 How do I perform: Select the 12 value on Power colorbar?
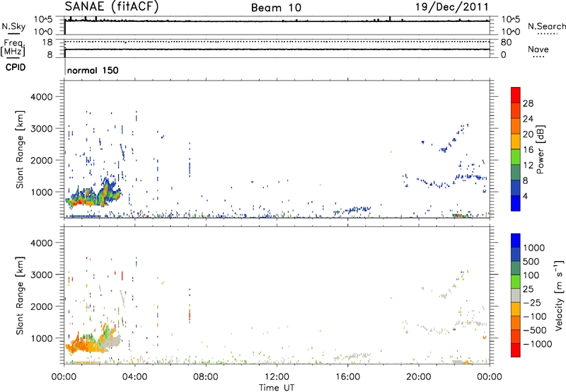[528, 166]
